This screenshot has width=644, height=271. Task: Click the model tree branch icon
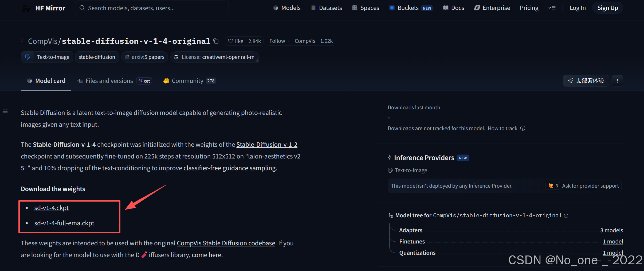391,215
